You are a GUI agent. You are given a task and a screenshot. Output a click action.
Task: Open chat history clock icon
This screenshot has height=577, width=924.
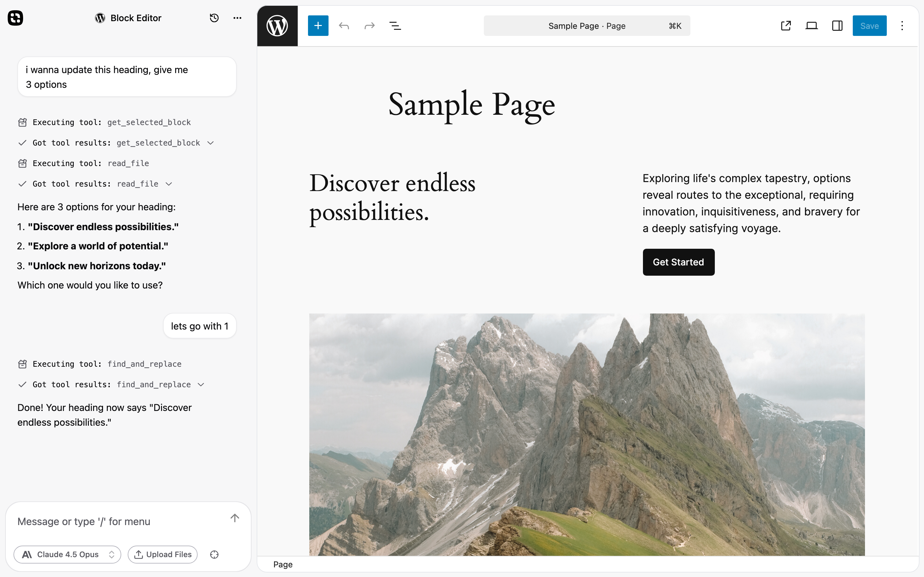coord(214,18)
